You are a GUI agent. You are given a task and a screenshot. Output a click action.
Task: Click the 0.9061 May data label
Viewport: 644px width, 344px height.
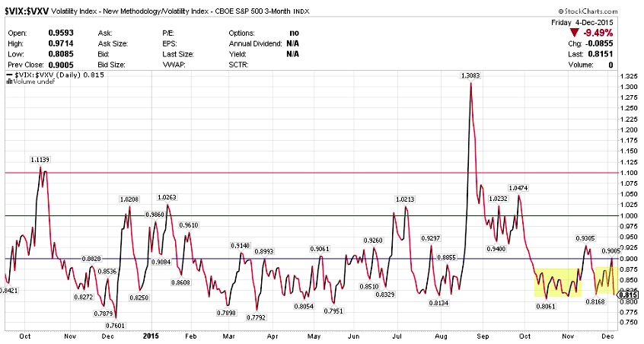[319, 249]
